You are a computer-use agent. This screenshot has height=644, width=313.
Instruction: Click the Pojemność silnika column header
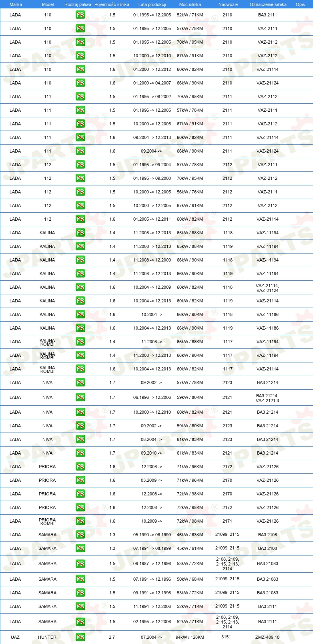112,4
